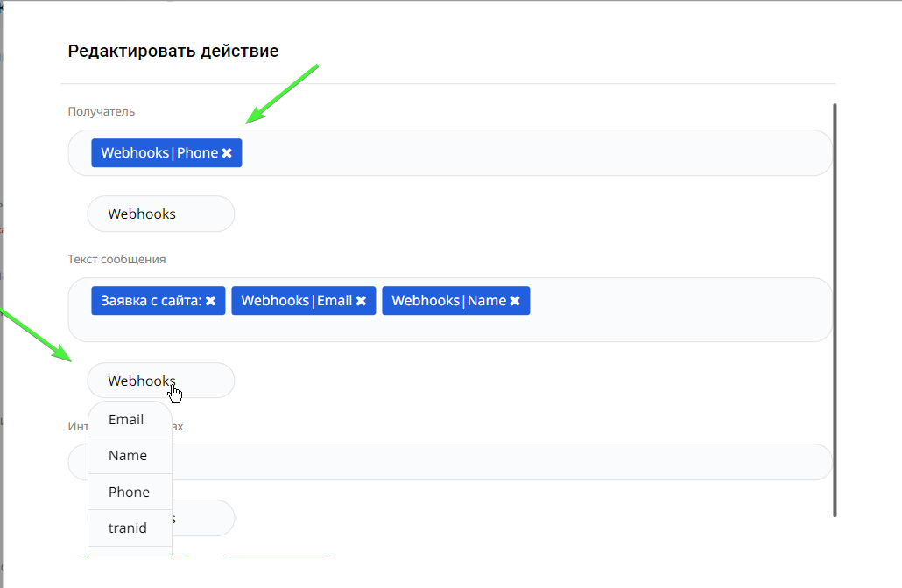The image size is (902, 588).
Task: Remove the Webhooks|Email tag via its X
Action: pyautogui.click(x=361, y=301)
